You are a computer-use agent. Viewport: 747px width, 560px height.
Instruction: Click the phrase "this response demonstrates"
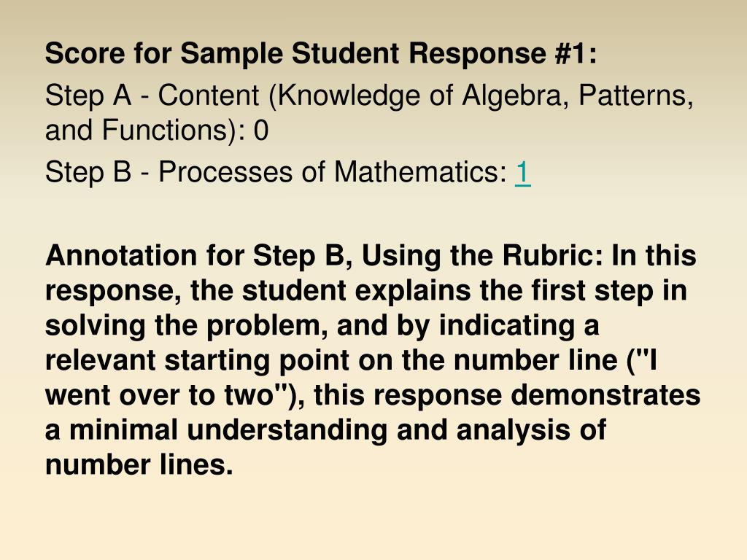(x=508, y=395)
